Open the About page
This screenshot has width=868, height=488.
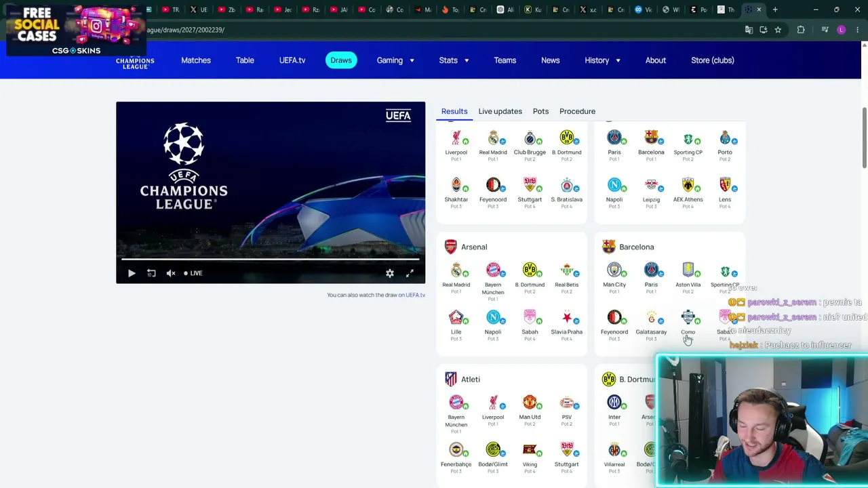(656, 60)
